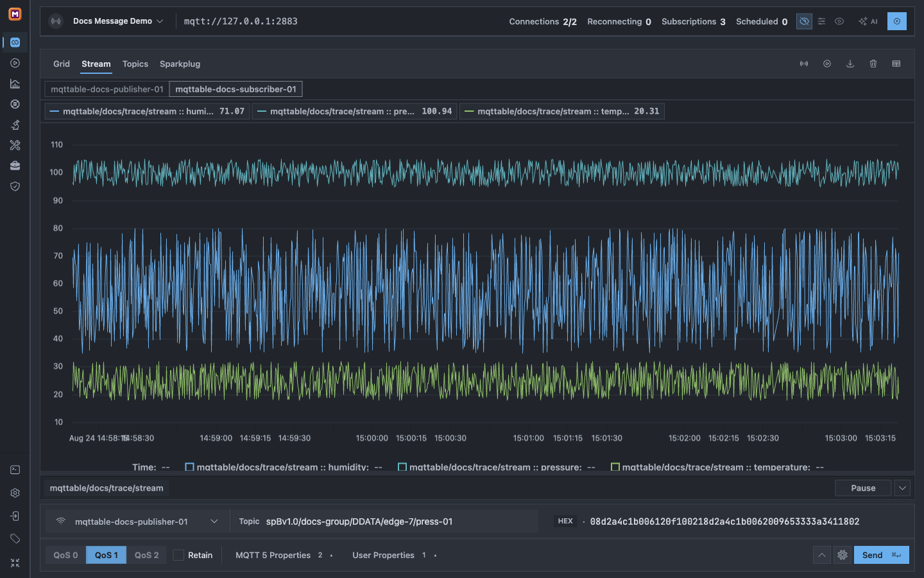The width and height of the screenshot is (924, 578).
Task: Open the shield check sidebar icon
Action: pos(15,186)
